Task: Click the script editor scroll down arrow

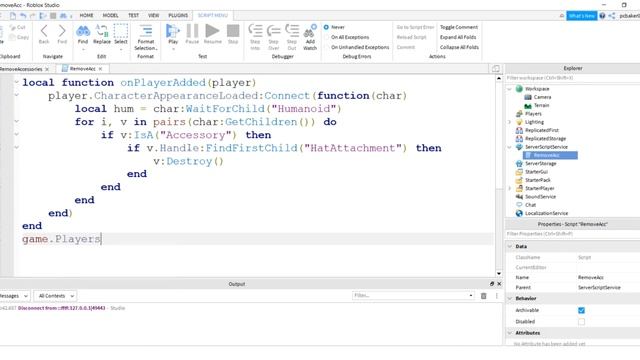Action: coord(499,273)
